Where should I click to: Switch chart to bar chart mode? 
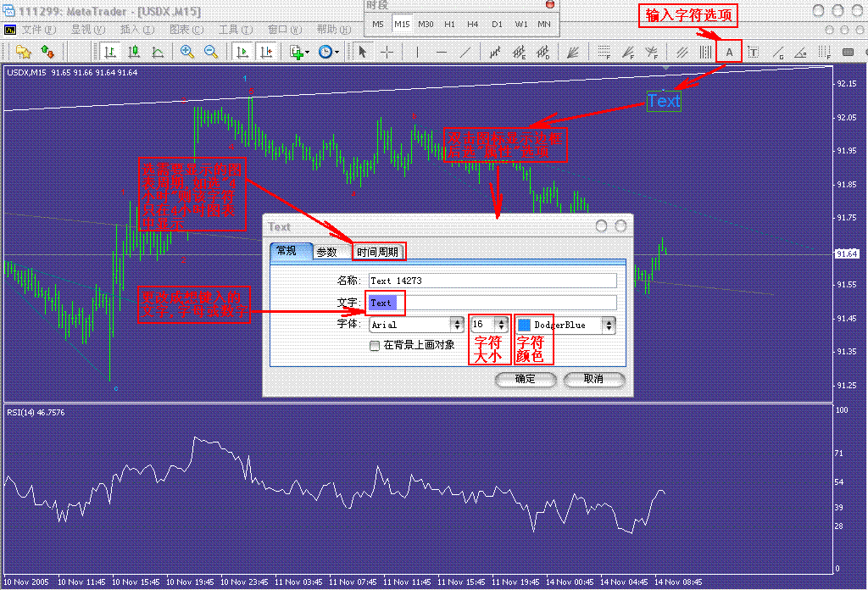coord(109,52)
